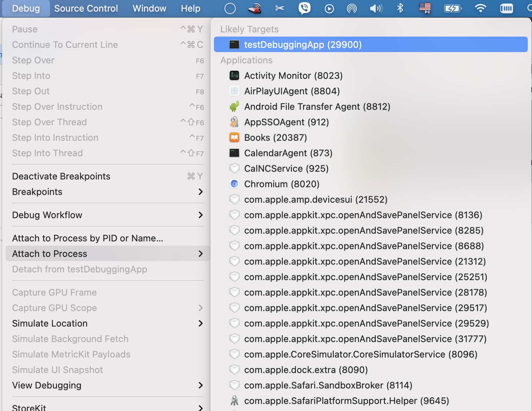Expand the View Debugging submenu arrow
The height and width of the screenshot is (411, 532).
pos(201,385)
